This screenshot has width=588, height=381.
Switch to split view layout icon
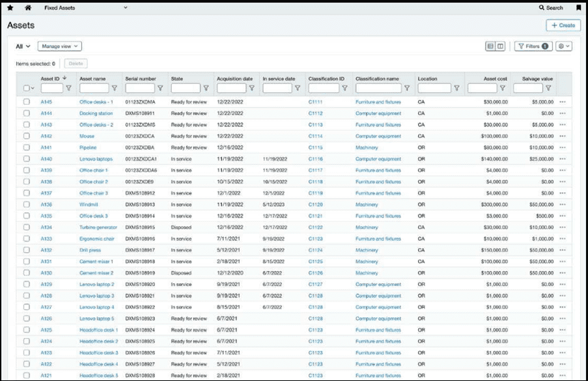click(500, 46)
